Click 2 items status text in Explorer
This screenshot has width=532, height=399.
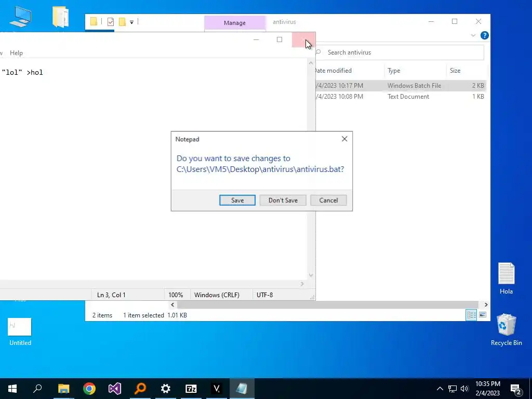coord(102,315)
